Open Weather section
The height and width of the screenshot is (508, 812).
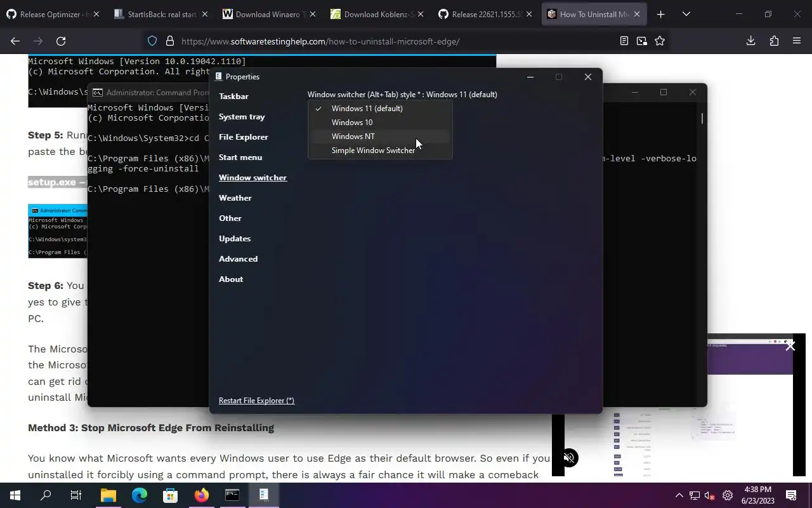[x=235, y=198]
